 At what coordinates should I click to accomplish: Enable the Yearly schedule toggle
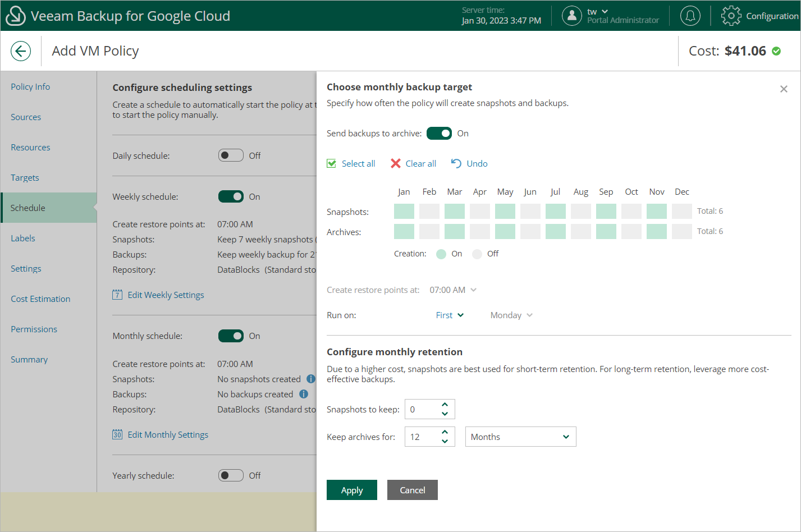231,475
